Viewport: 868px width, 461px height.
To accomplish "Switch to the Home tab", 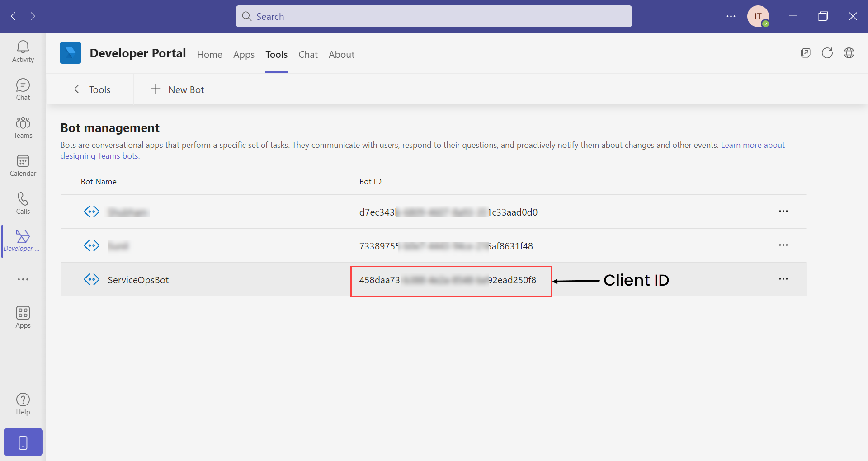I will click(209, 55).
